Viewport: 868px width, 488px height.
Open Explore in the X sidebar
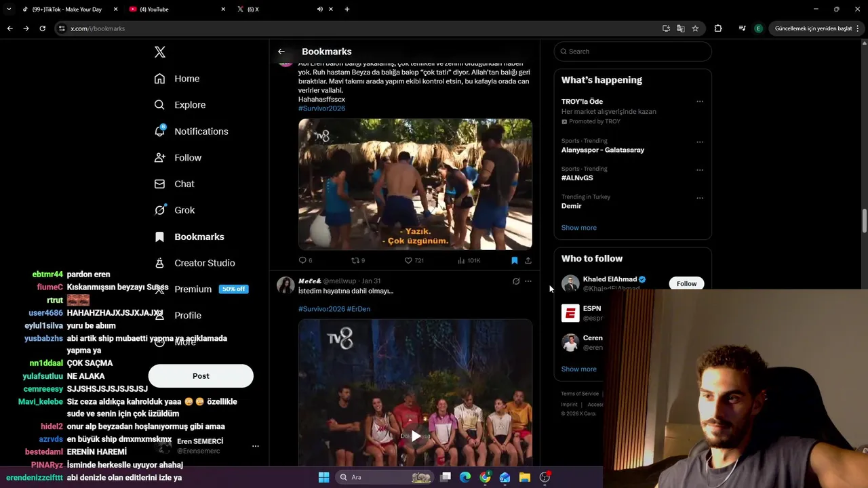pos(180,105)
